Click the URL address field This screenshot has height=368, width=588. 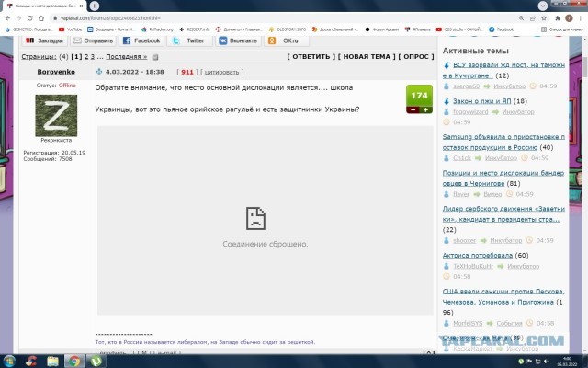coord(281,18)
